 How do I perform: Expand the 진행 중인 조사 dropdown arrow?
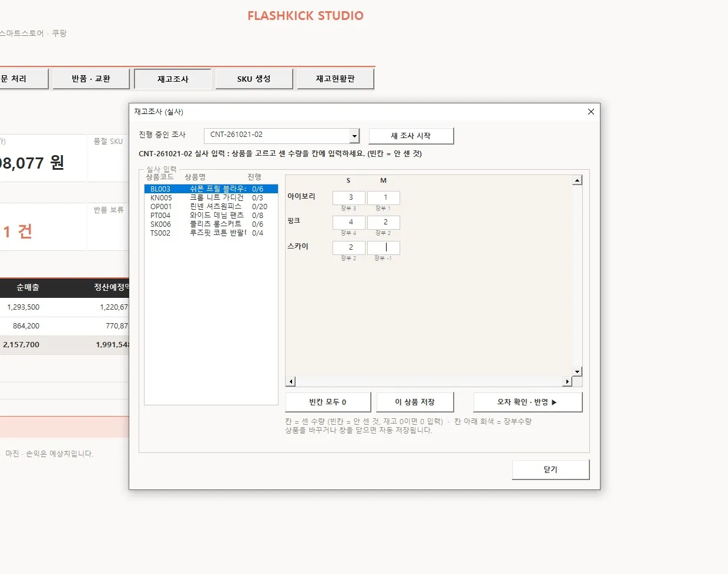[354, 136]
